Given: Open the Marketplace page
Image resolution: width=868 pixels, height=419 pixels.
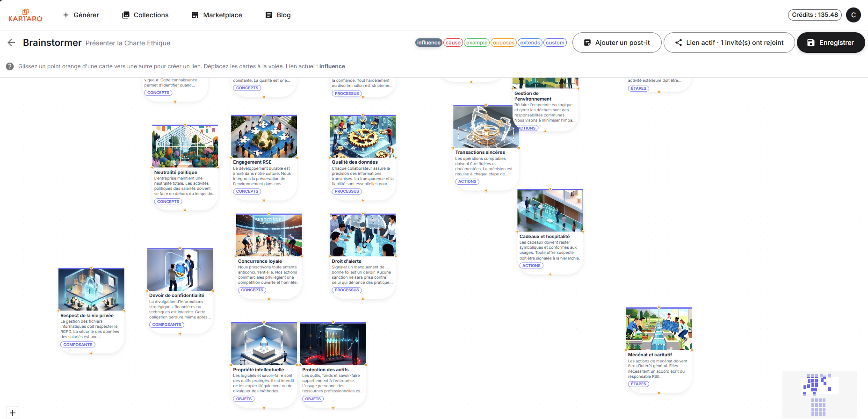Looking at the screenshot, I should tap(217, 15).
